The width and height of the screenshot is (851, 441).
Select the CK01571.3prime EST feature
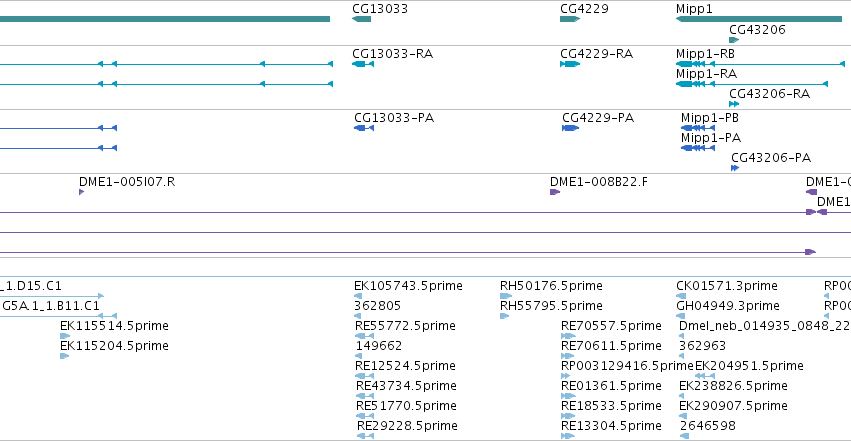point(681,296)
